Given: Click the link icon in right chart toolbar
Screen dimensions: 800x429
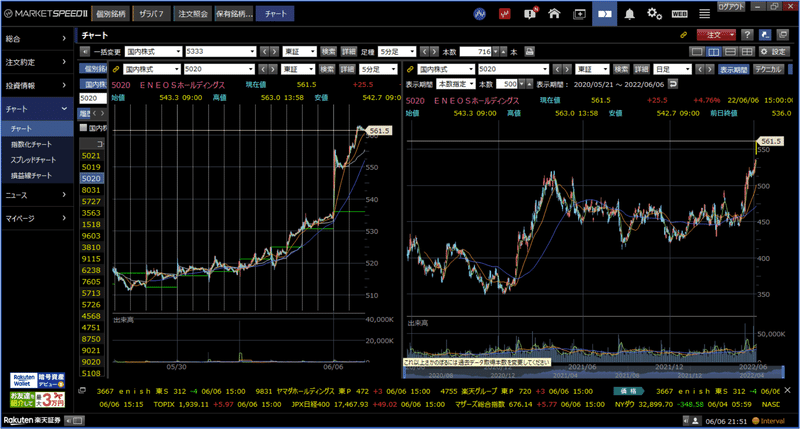Looking at the screenshot, I should click(410, 69).
